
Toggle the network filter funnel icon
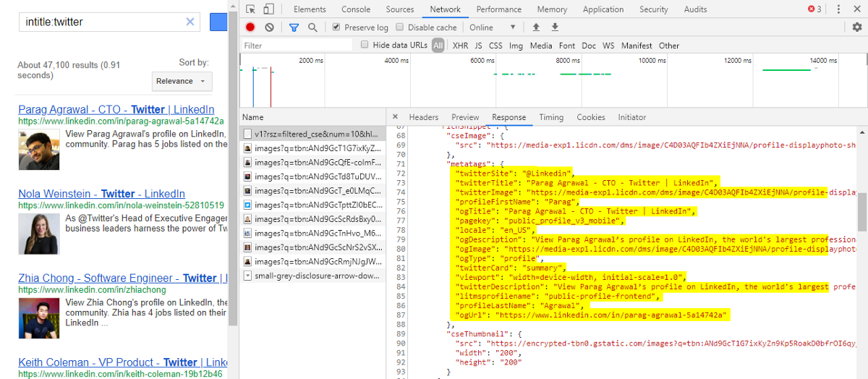point(294,27)
